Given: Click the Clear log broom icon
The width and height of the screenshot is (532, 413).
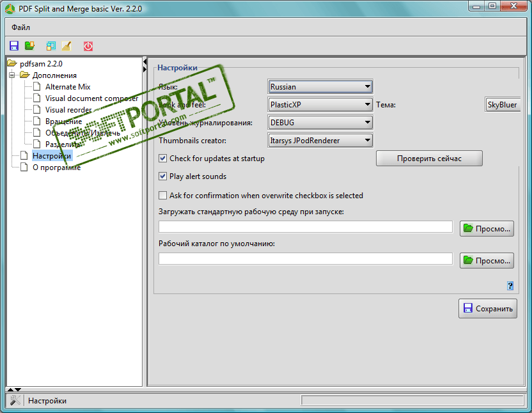Looking at the screenshot, I should [x=66, y=46].
